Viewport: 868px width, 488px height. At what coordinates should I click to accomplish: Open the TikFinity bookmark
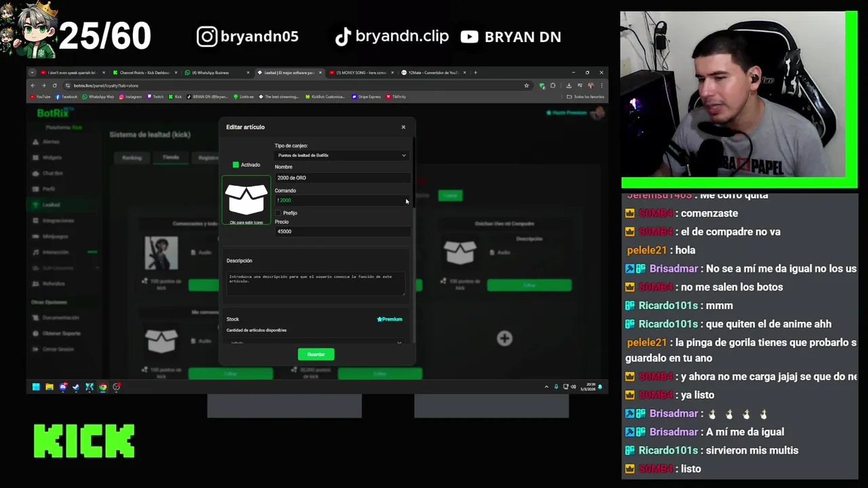click(396, 97)
